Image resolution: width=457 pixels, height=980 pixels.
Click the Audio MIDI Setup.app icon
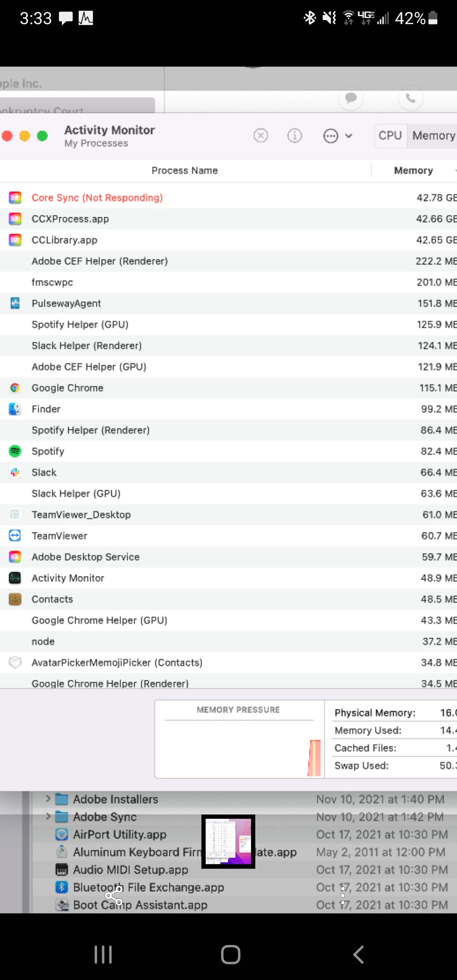click(x=62, y=869)
